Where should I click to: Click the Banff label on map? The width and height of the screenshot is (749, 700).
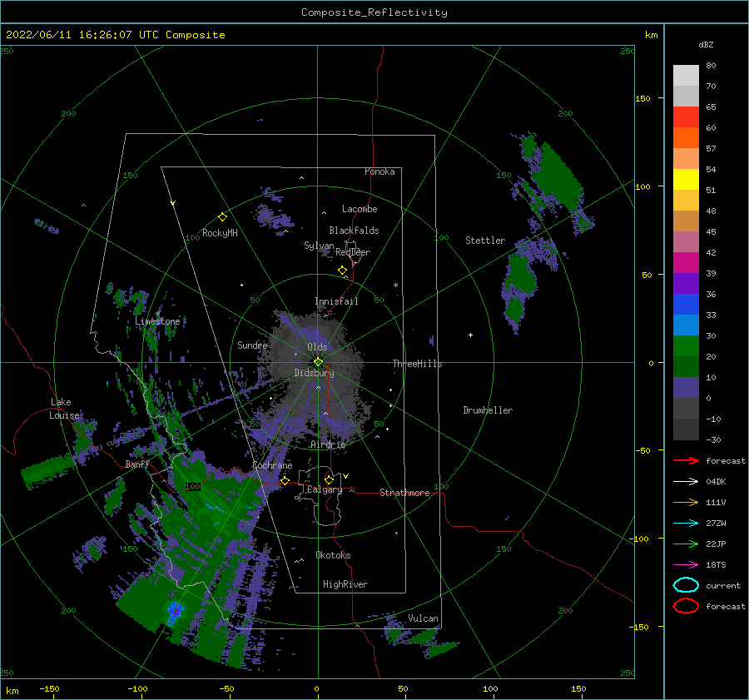tap(137, 464)
